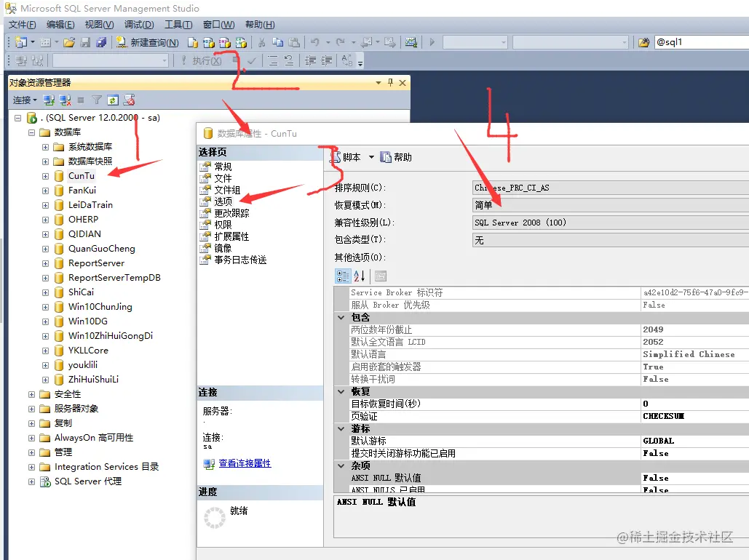Click the Save All icon
Viewport: 749px width, 560px height.
[x=101, y=42]
